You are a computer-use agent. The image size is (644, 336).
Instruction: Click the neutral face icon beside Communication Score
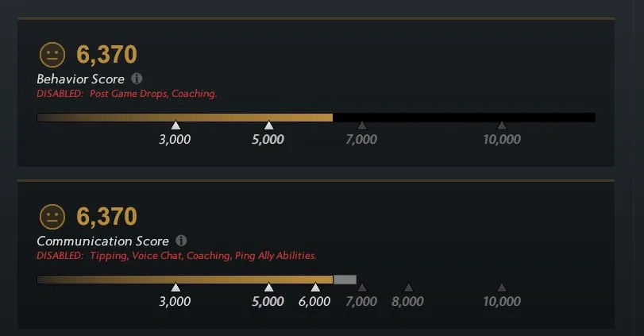coord(52,217)
